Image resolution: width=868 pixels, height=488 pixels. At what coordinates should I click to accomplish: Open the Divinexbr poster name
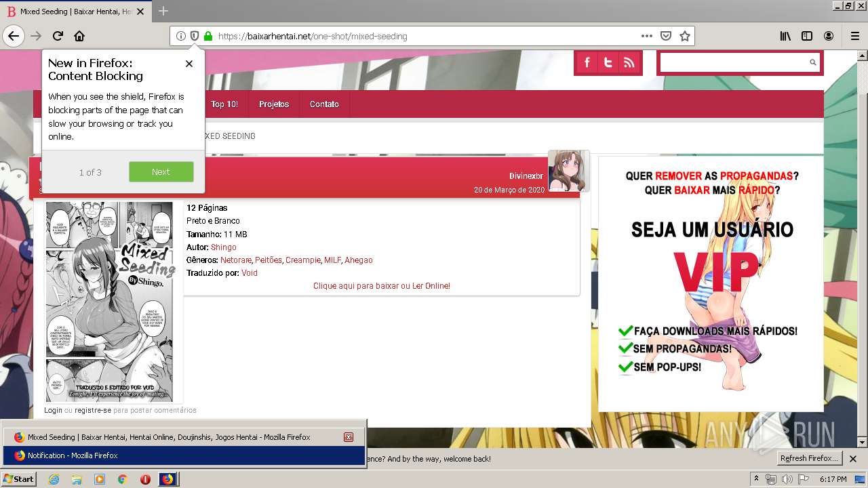[526, 176]
